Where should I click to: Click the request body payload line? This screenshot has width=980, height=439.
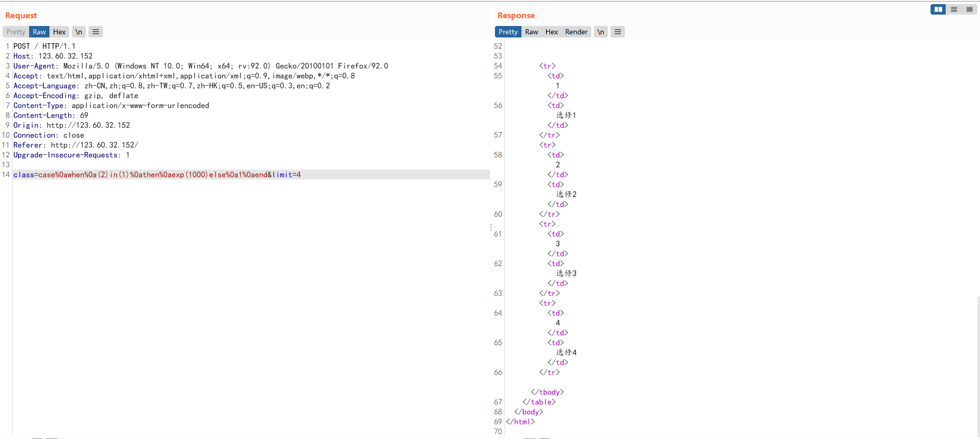tap(157, 175)
